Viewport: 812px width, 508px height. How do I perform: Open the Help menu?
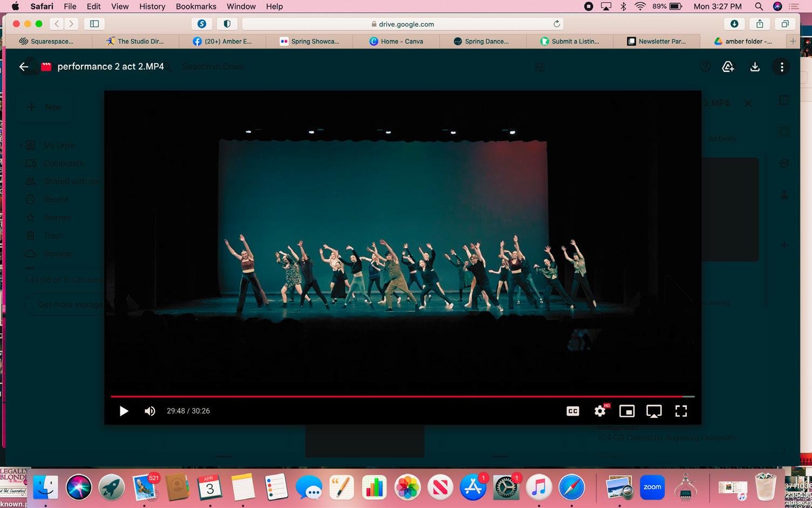[274, 6]
